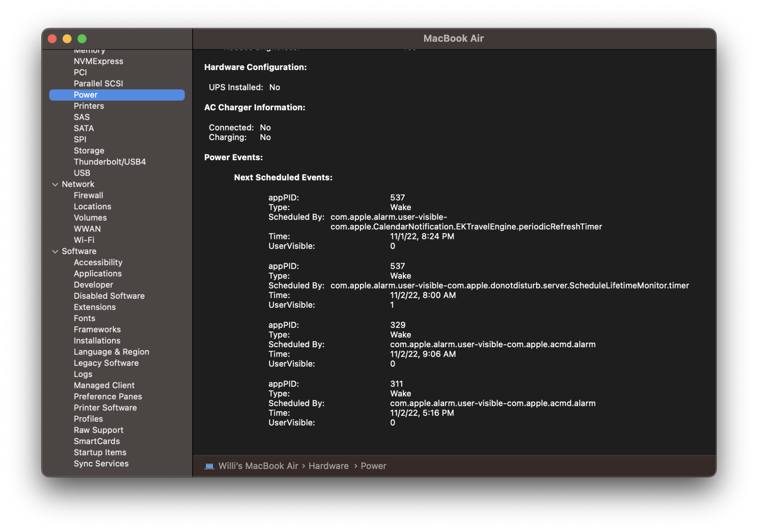758x532 pixels.
Task: Click the 11/2/22, 9:06 AM time
Action: (x=423, y=354)
